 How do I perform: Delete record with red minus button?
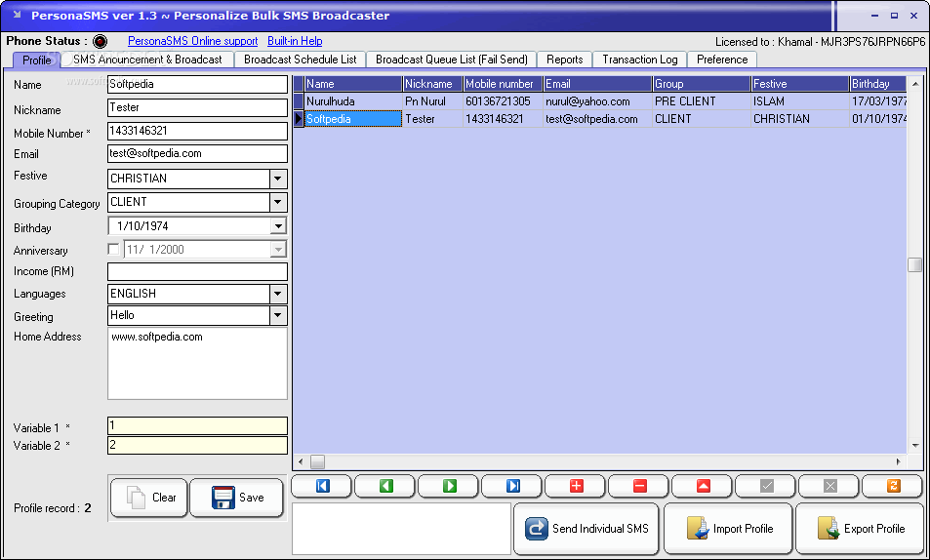pos(640,486)
